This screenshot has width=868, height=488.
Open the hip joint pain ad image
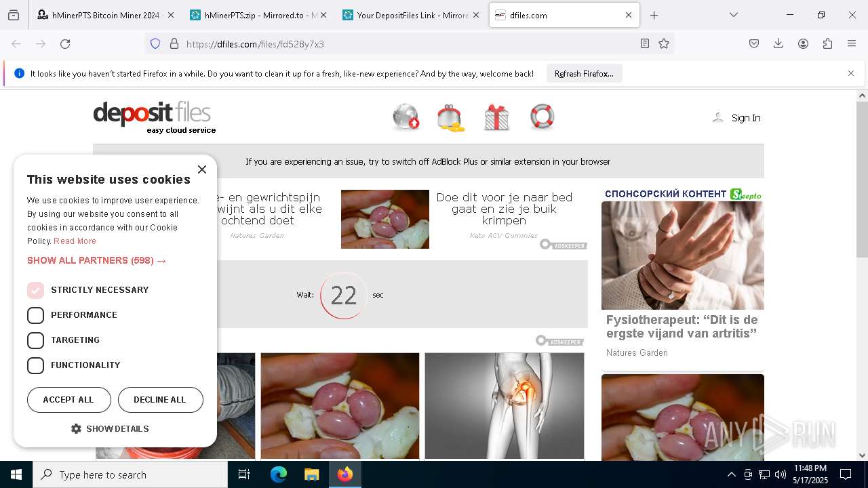click(x=505, y=405)
